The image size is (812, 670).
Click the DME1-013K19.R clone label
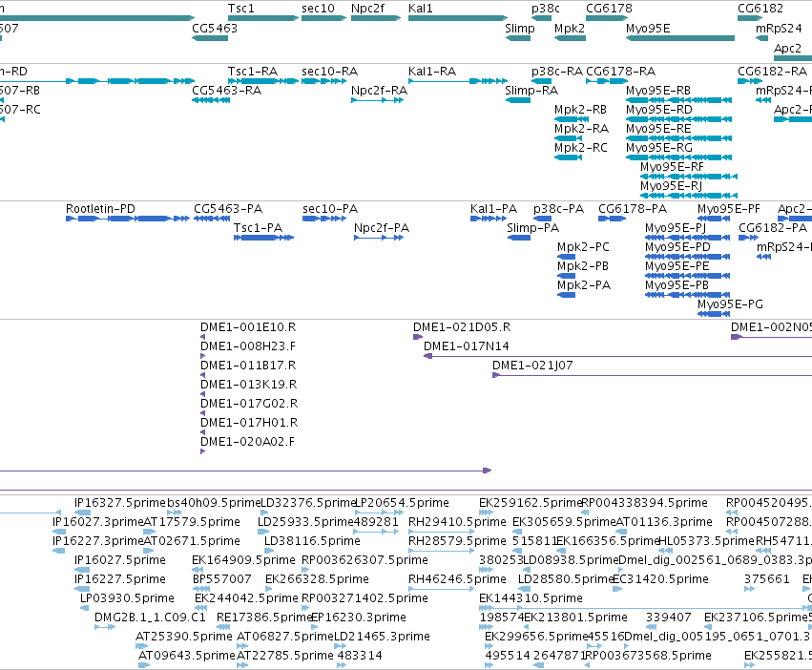249,385
